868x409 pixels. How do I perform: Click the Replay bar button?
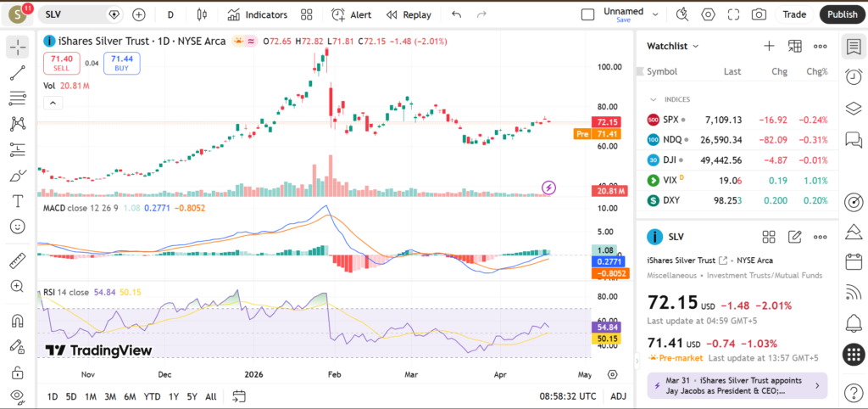pyautogui.click(x=409, y=14)
